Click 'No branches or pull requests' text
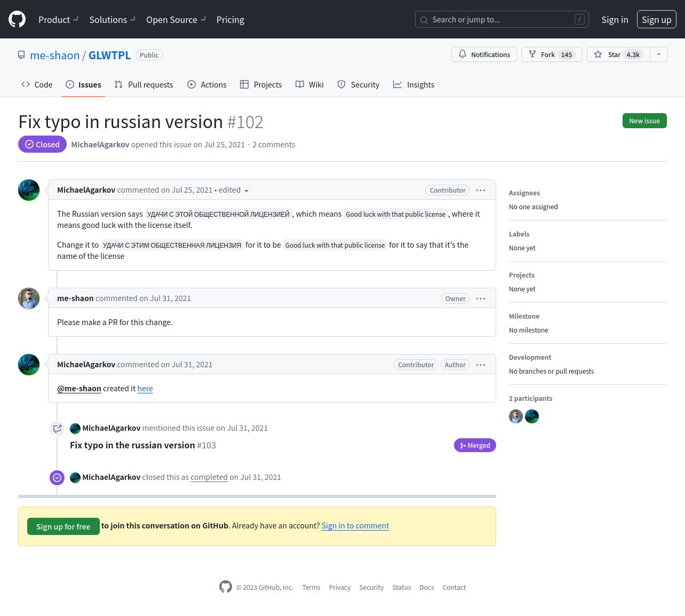 (x=551, y=372)
